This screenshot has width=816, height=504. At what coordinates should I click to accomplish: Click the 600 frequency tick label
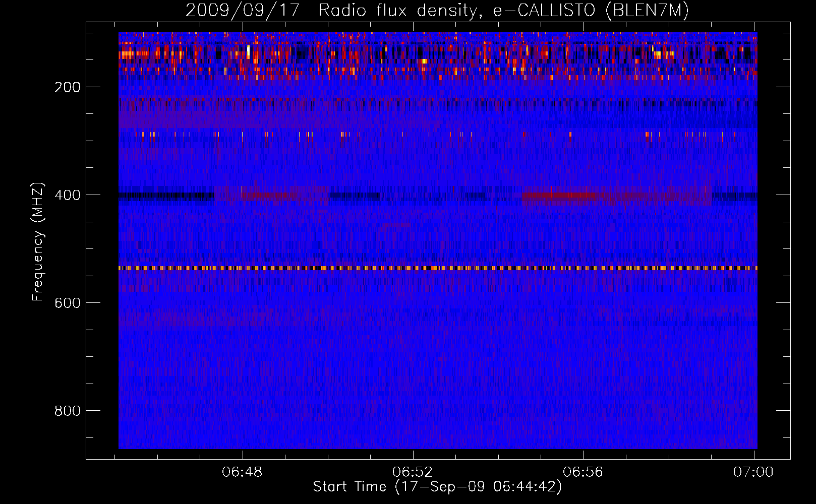tap(68, 303)
